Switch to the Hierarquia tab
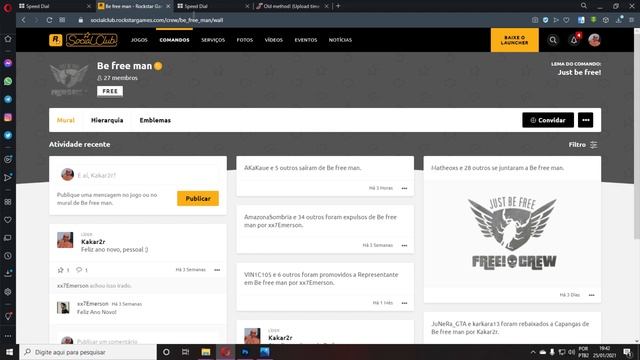 pyautogui.click(x=107, y=120)
